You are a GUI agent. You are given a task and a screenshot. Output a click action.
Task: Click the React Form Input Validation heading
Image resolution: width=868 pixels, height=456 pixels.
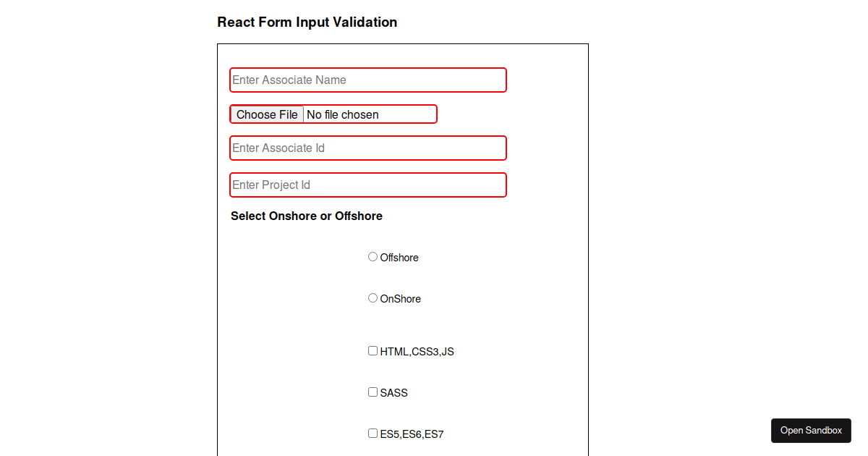pos(307,22)
